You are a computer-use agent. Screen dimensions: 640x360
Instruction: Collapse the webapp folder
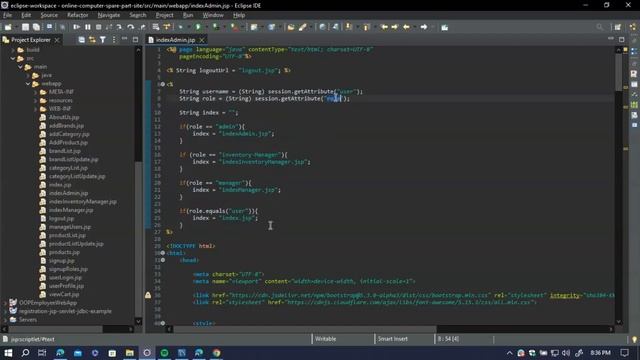(x=28, y=84)
